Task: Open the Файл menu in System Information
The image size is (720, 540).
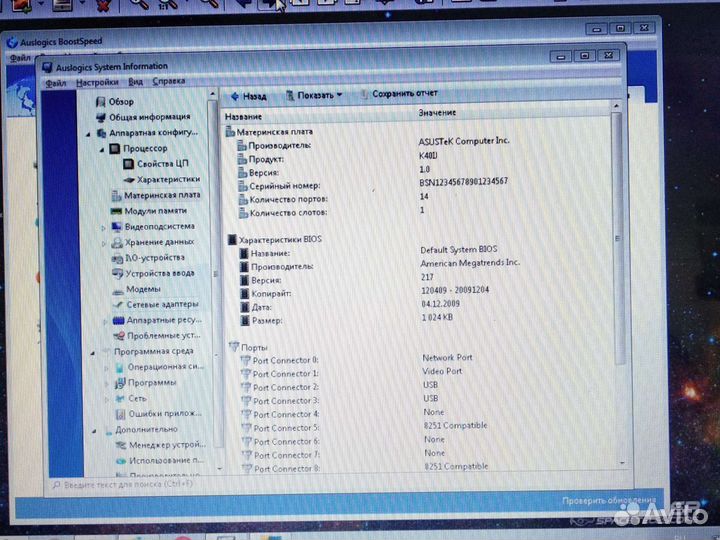Action: click(x=56, y=83)
